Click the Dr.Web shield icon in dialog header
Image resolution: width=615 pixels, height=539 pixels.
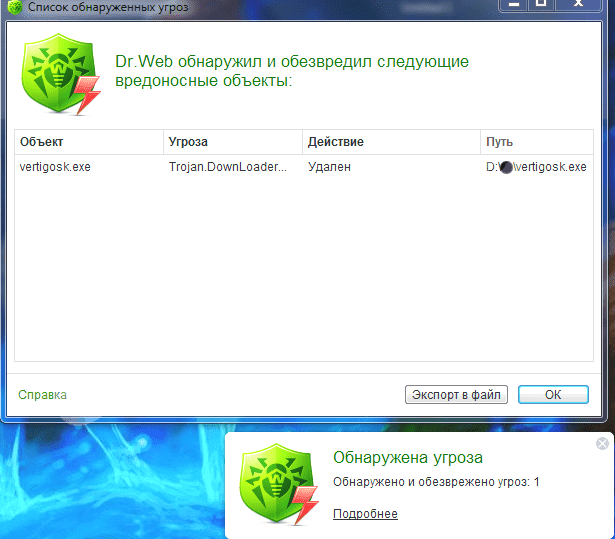click(61, 74)
